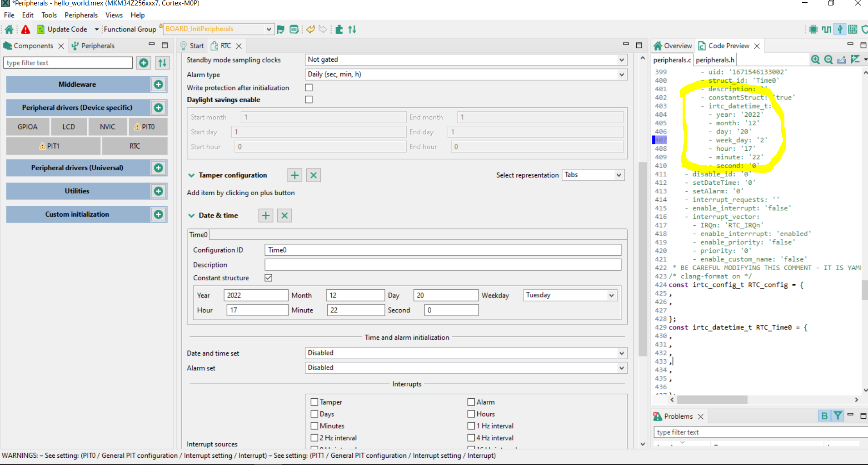Enable the Tamper interrupt checkbox
868x465 pixels.
(314, 402)
